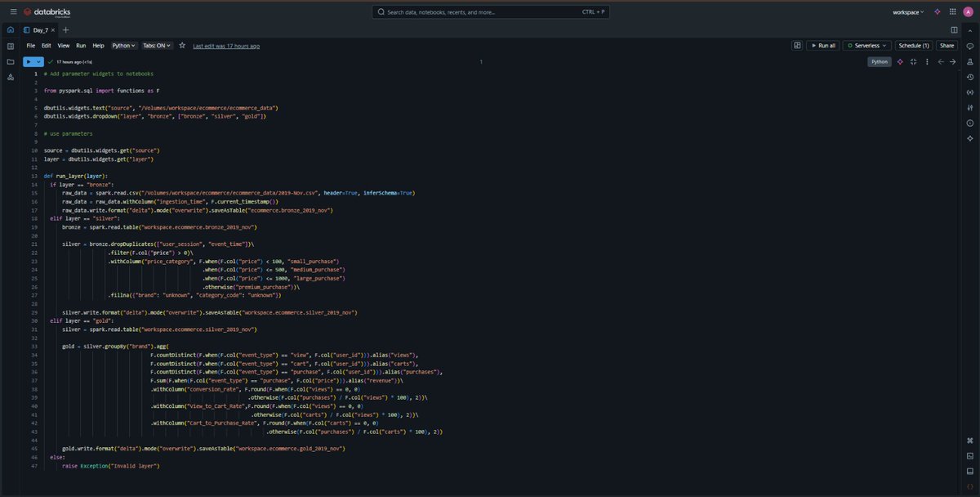Open the View menu
980x497 pixels.
tap(64, 46)
